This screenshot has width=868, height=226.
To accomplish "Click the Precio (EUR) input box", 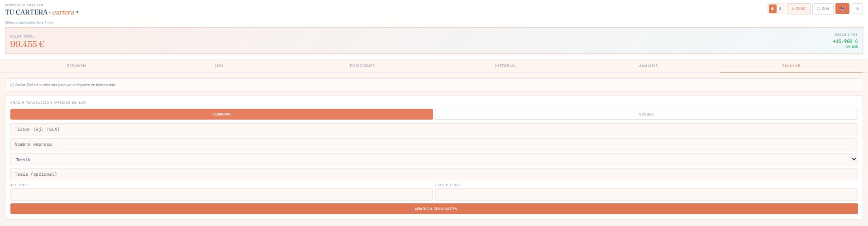I will pos(646,195).
